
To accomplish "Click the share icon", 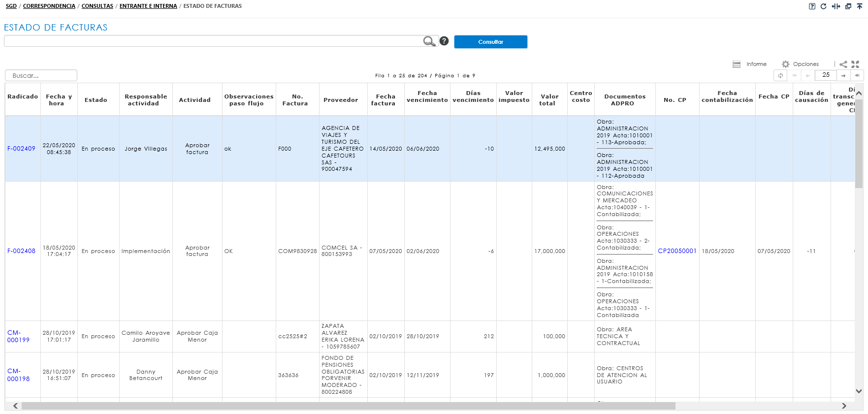I will [843, 64].
